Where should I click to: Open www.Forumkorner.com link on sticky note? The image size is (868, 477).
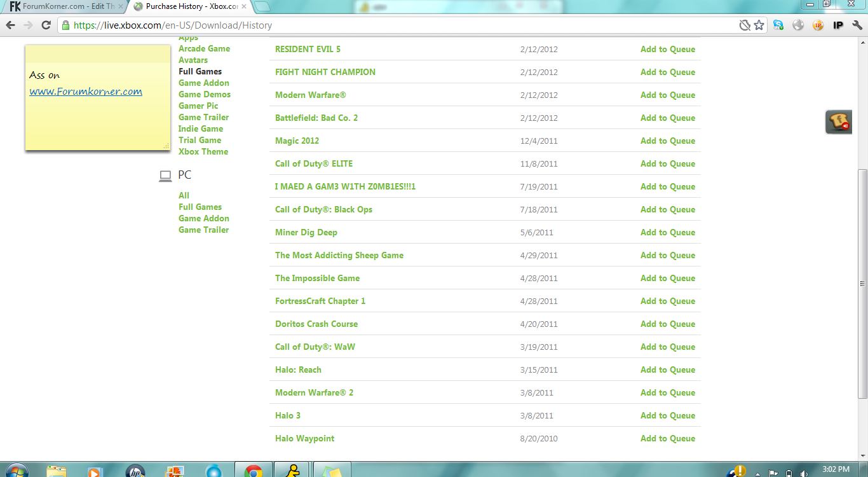click(86, 91)
